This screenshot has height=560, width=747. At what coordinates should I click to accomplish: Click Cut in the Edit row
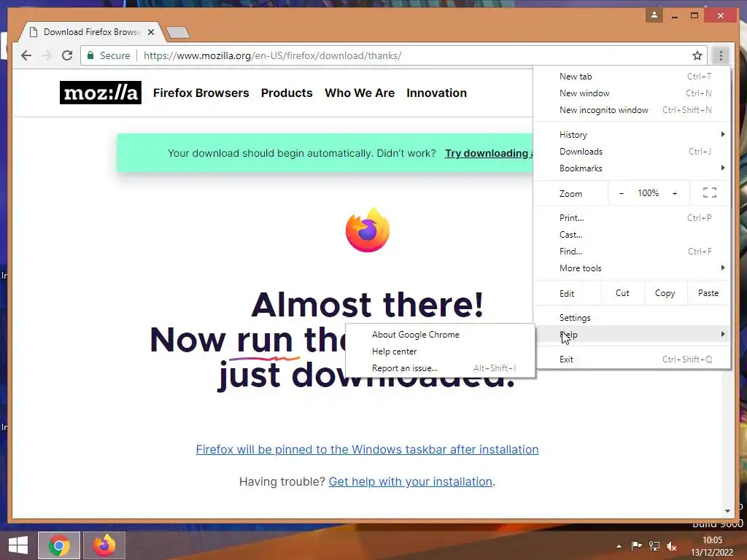[x=623, y=293]
